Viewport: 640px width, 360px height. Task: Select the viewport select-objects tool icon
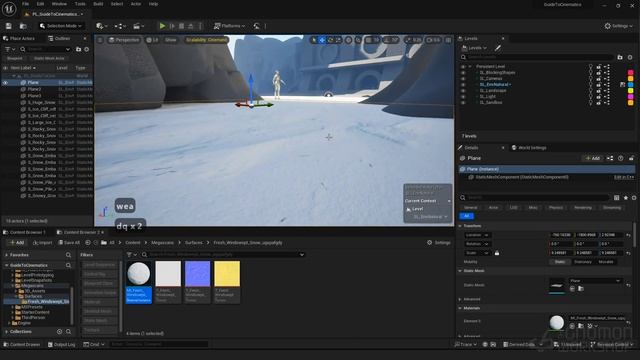pyautogui.click(x=313, y=40)
